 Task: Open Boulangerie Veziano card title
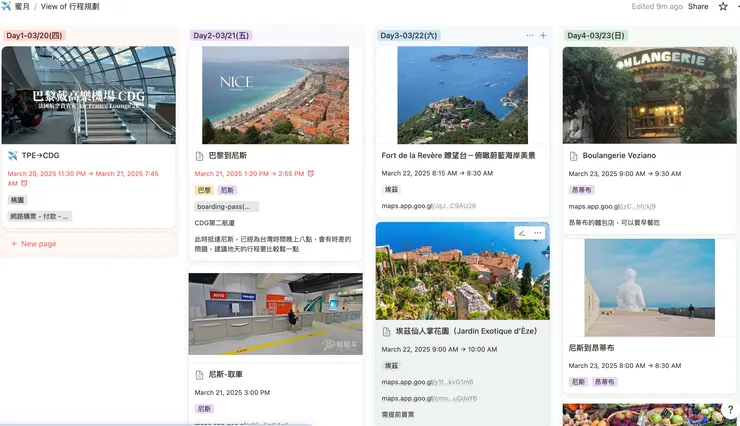(x=619, y=155)
